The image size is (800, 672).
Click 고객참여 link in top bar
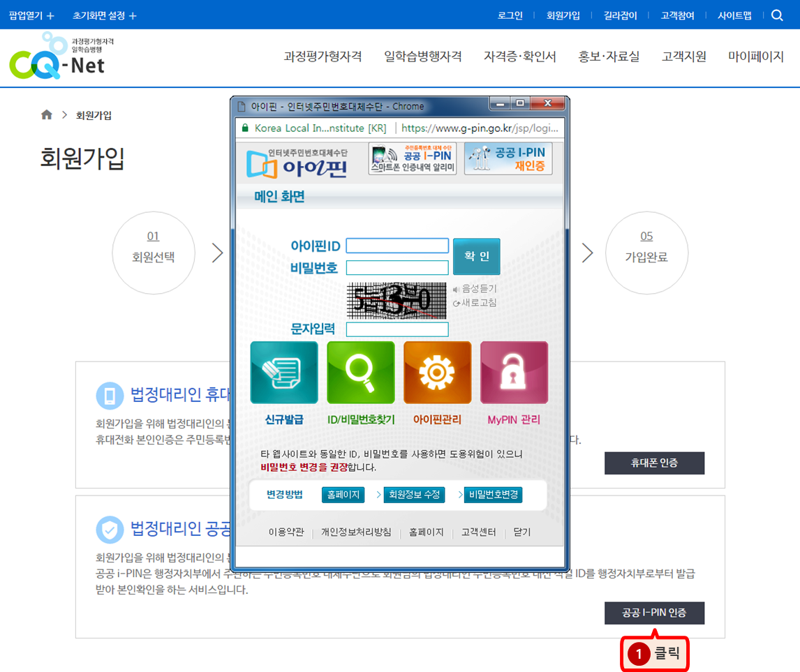tap(678, 16)
